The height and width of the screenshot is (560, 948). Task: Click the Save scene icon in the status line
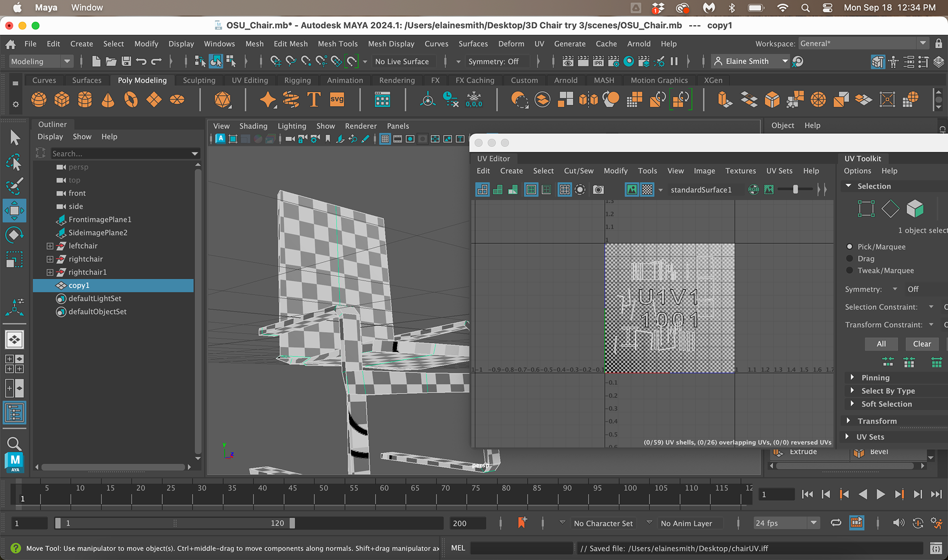(126, 61)
